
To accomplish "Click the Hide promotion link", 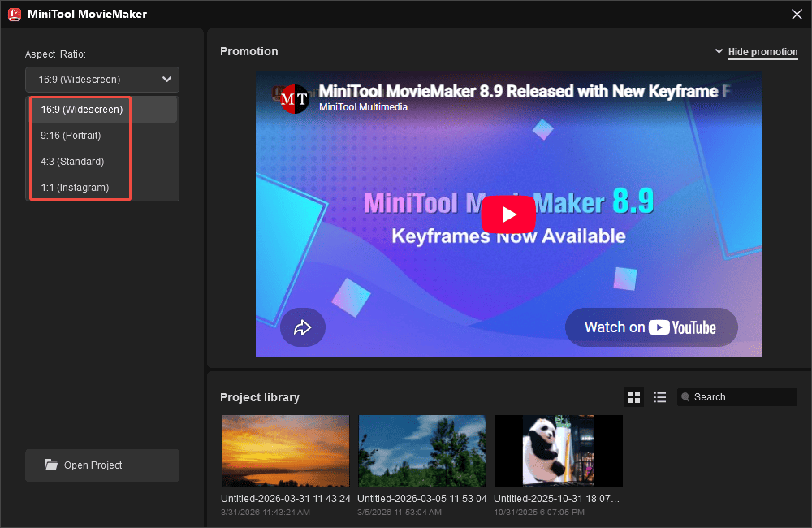I will coord(762,52).
